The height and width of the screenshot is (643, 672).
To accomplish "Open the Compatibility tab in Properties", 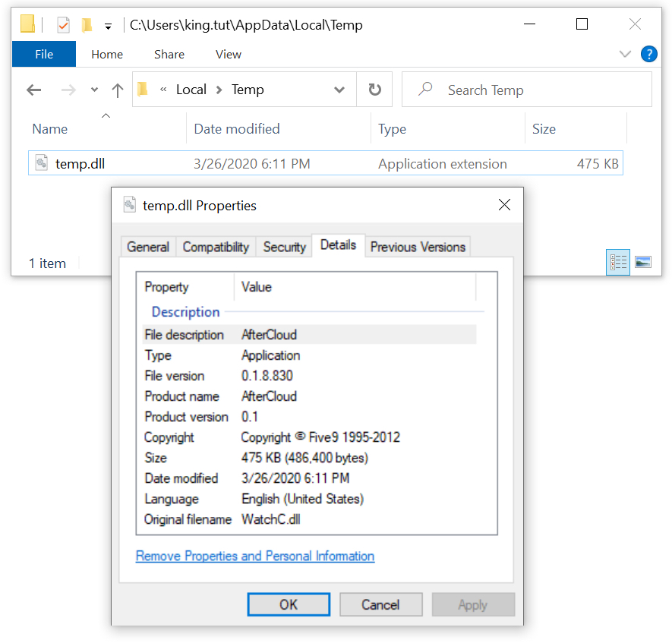I will pyautogui.click(x=216, y=247).
